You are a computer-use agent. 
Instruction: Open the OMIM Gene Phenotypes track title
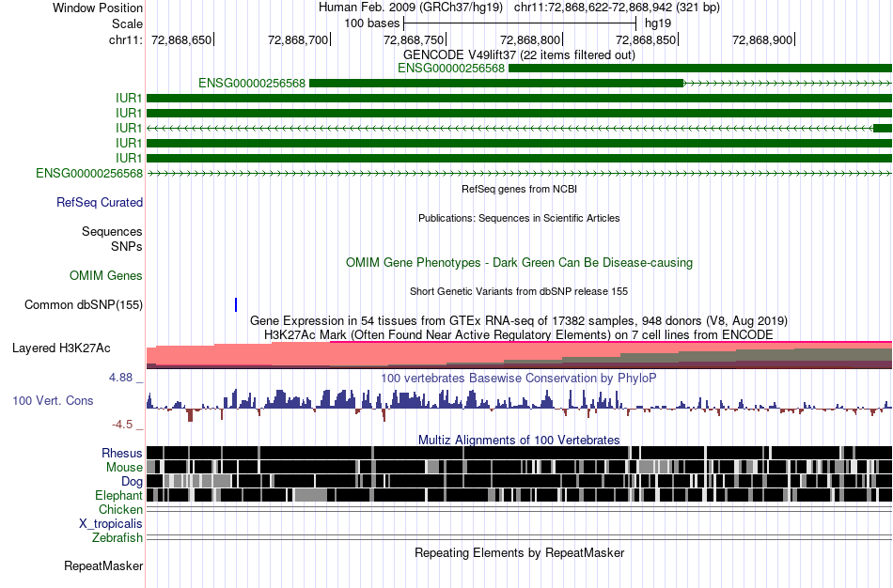point(519,262)
